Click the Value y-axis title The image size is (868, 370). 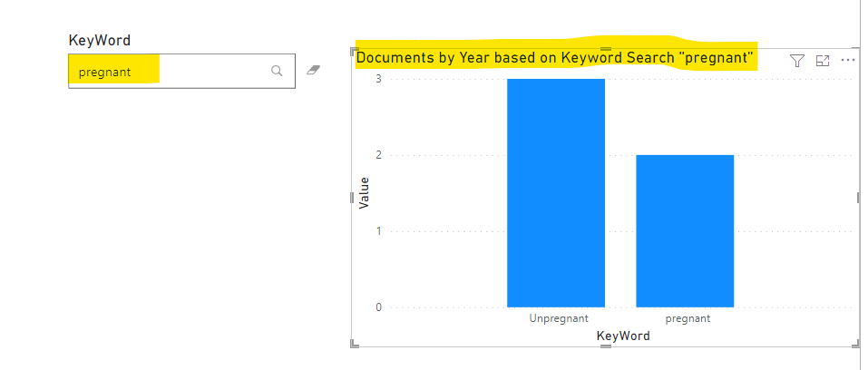(x=364, y=193)
